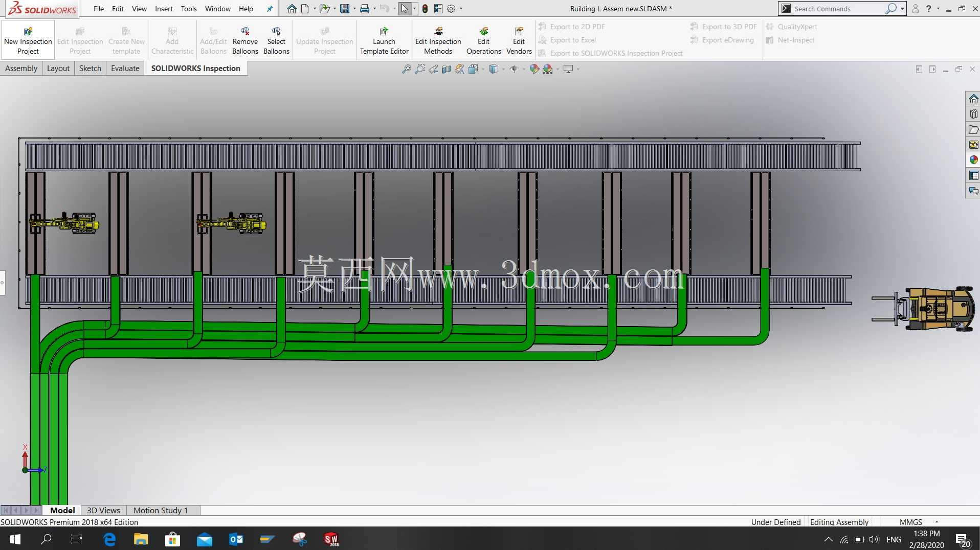Expand the Print dropdown arrow
The width and height of the screenshot is (980, 550).
tap(374, 9)
